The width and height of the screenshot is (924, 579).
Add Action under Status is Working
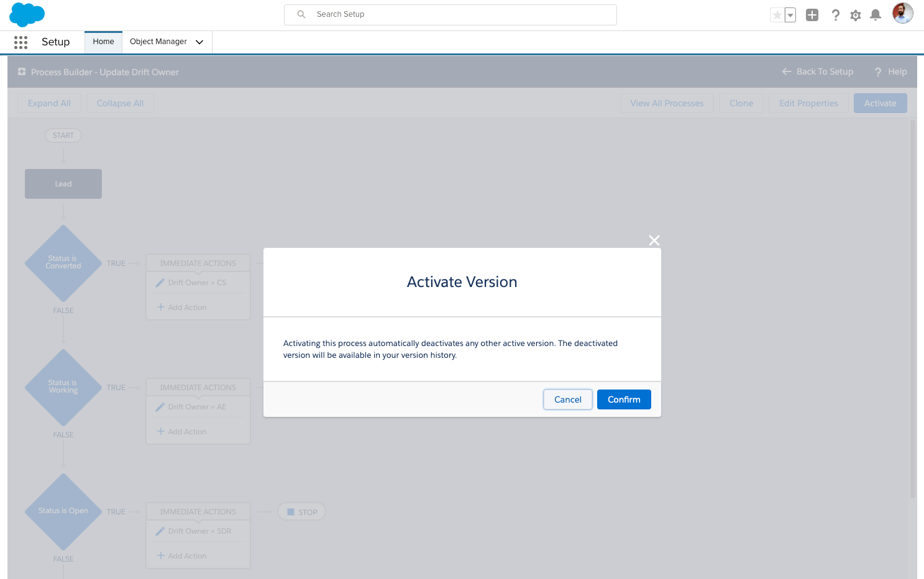point(182,432)
